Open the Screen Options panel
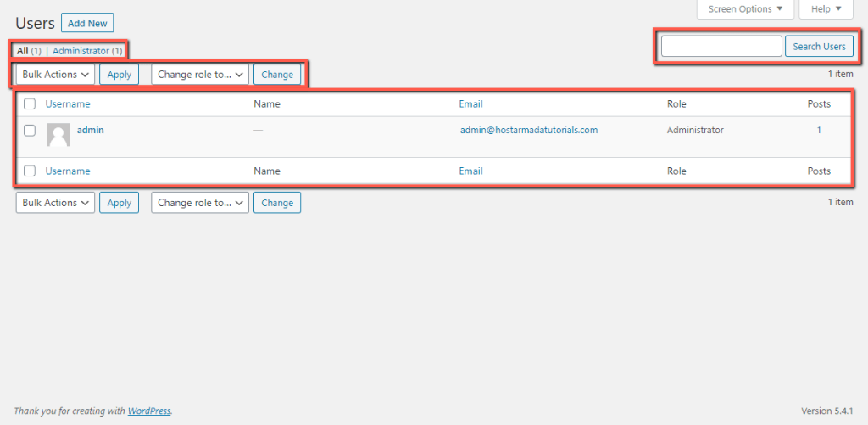Screen dimensions: 868x425 745,8
